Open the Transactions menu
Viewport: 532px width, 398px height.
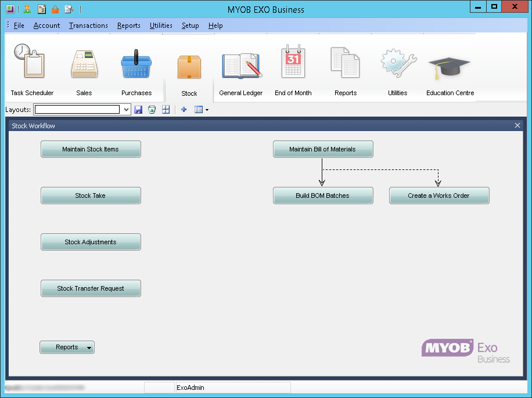[x=88, y=26]
